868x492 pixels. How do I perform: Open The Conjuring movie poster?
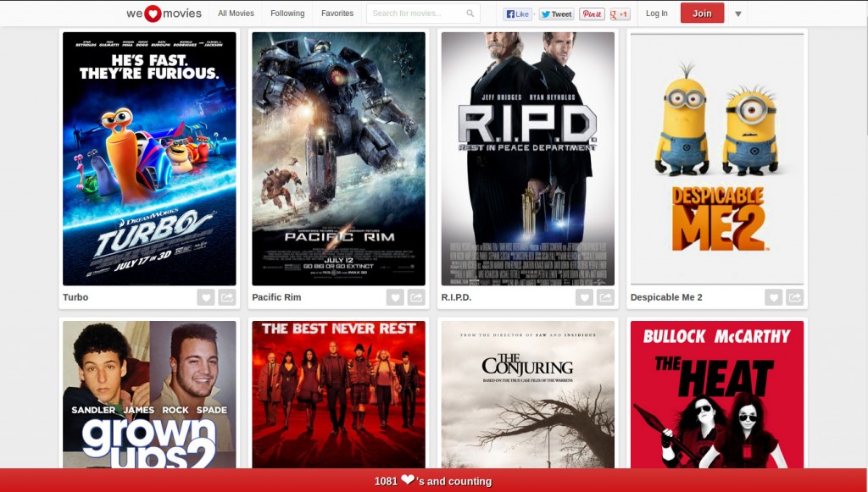(x=528, y=395)
